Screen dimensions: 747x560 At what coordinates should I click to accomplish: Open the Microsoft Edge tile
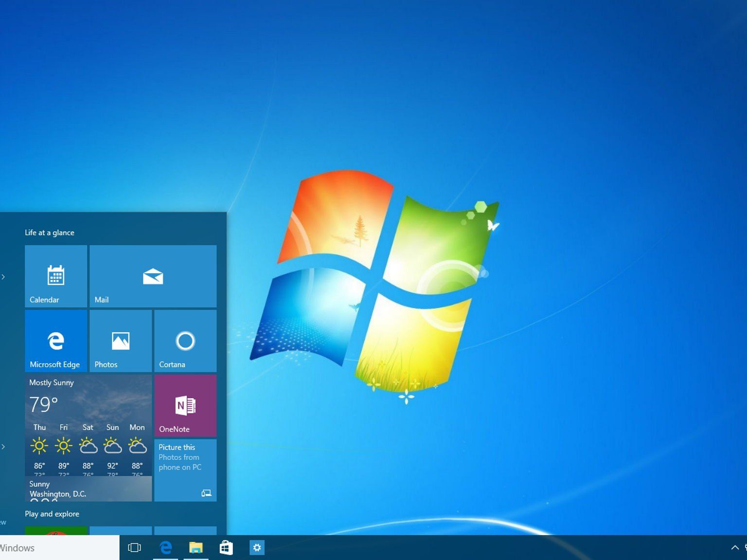coord(55,340)
